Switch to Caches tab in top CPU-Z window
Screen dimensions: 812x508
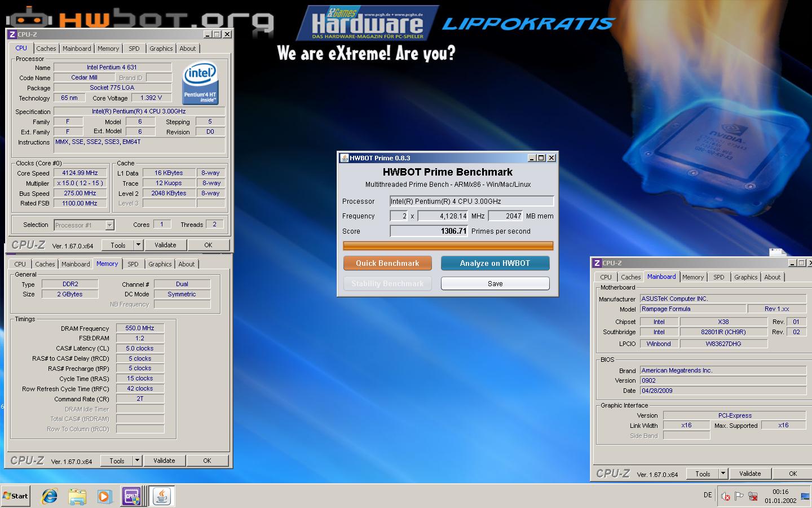46,49
